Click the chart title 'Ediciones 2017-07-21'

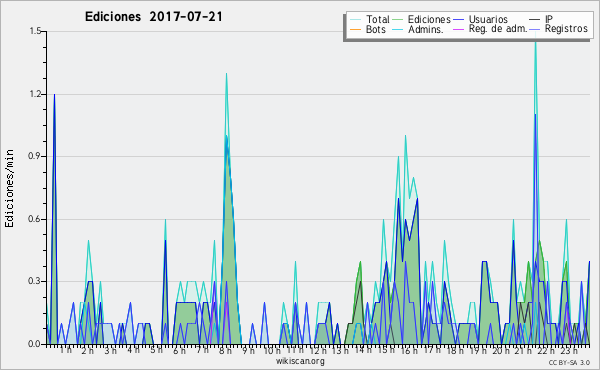(x=153, y=17)
